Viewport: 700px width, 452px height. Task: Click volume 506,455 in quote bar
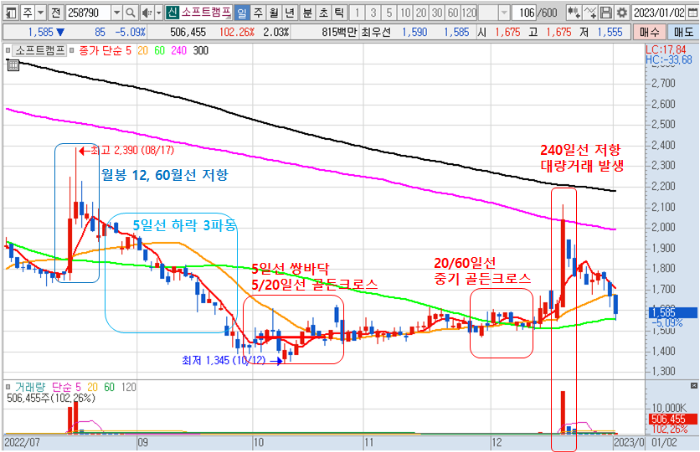click(188, 32)
